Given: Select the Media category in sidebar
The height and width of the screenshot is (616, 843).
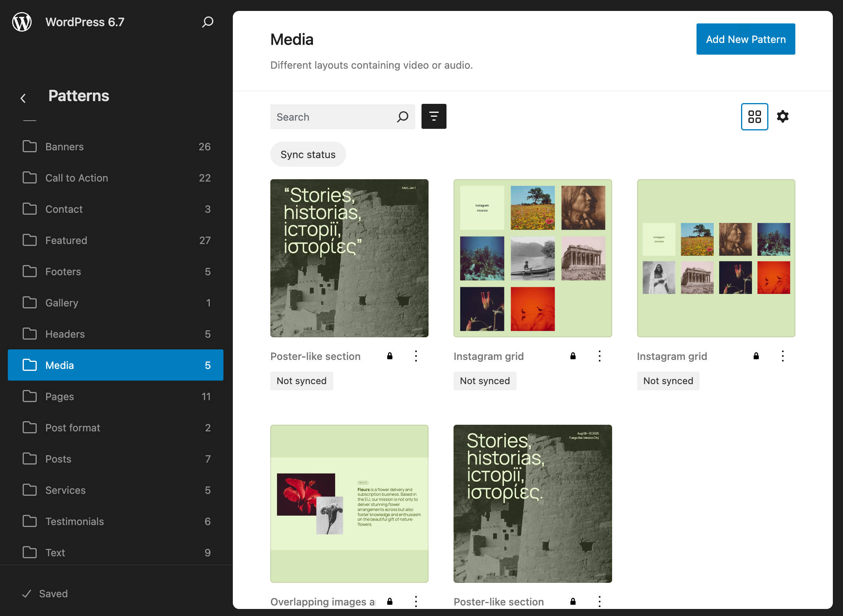Looking at the screenshot, I should [115, 365].
